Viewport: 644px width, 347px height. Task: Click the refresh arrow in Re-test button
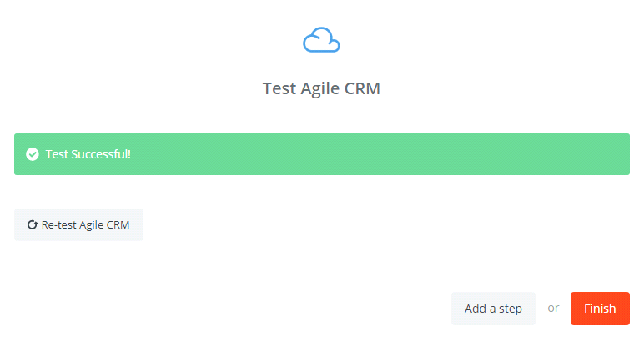point(33,225)
